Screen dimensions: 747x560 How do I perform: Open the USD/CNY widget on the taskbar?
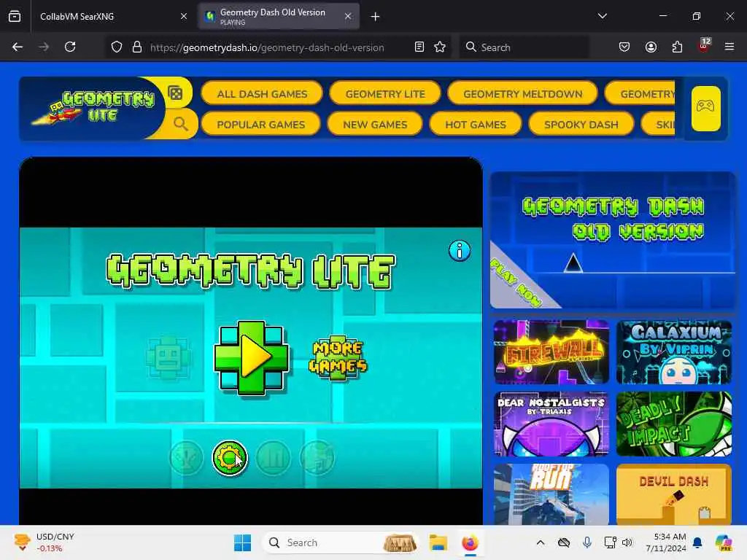pos(44,542)
